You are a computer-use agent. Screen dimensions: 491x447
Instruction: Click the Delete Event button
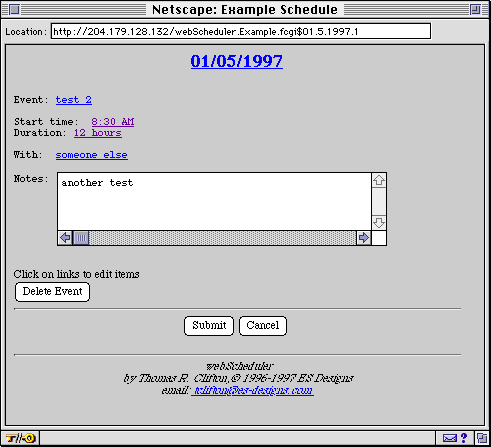click(52, 292)
